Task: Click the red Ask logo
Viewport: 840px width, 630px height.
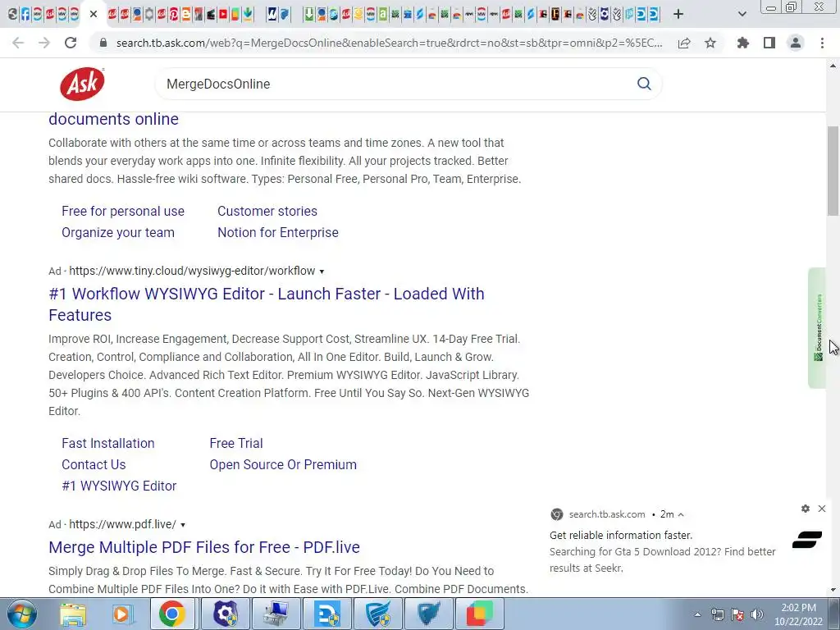Action: 82,84
